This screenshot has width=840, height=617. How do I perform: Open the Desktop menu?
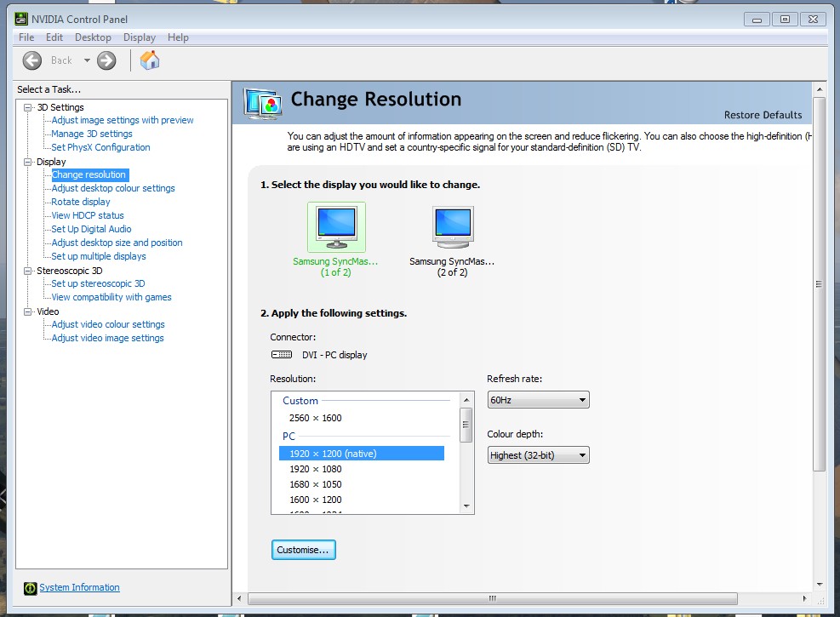[93, 37]
